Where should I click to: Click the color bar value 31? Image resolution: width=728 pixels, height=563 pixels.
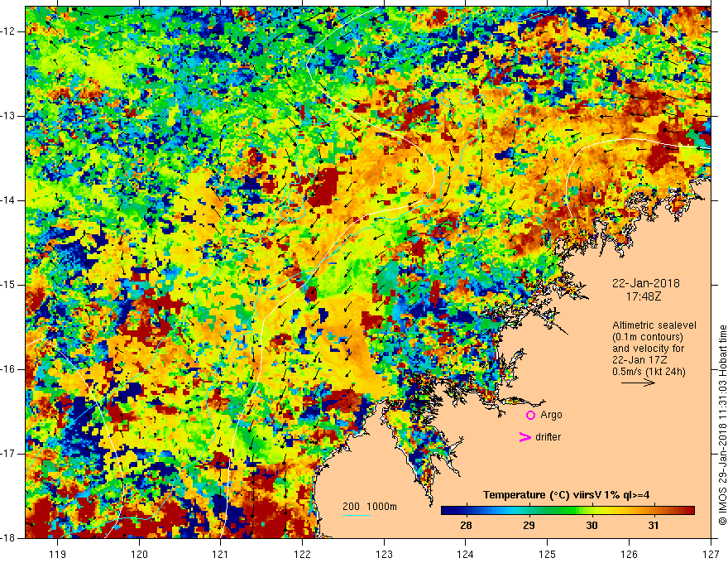654,526
